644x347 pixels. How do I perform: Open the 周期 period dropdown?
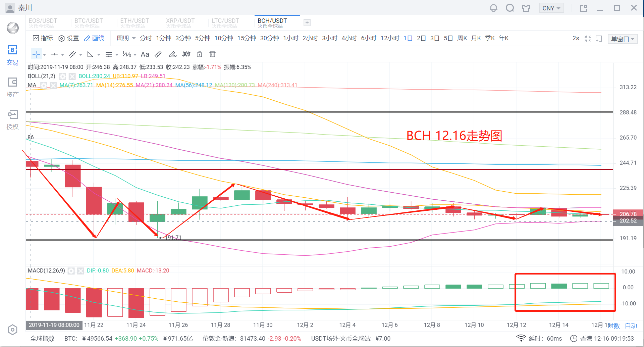126,38
